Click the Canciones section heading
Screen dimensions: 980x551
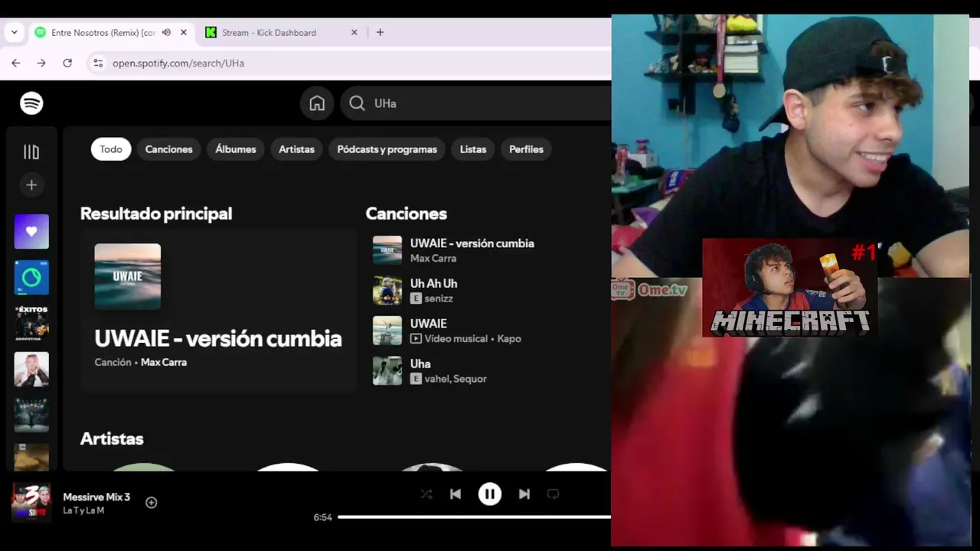(x=406, y=214)
